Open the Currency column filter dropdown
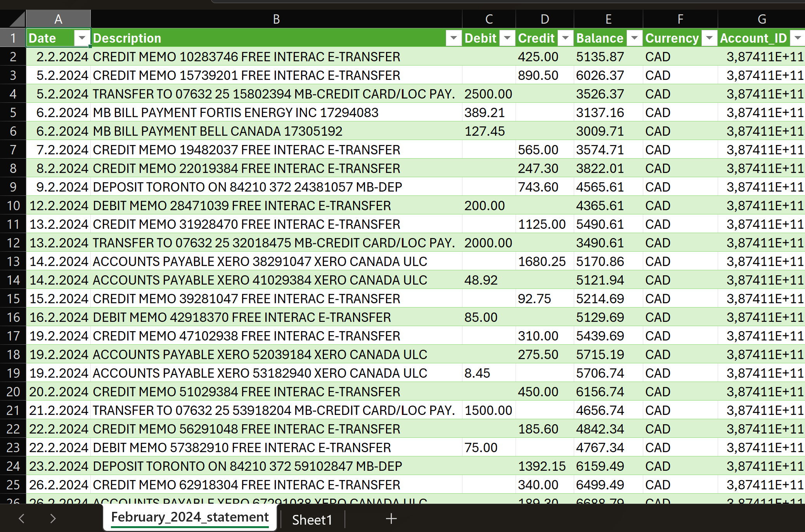The height and width of the screenshot is (532, 805). click(709, 38)
